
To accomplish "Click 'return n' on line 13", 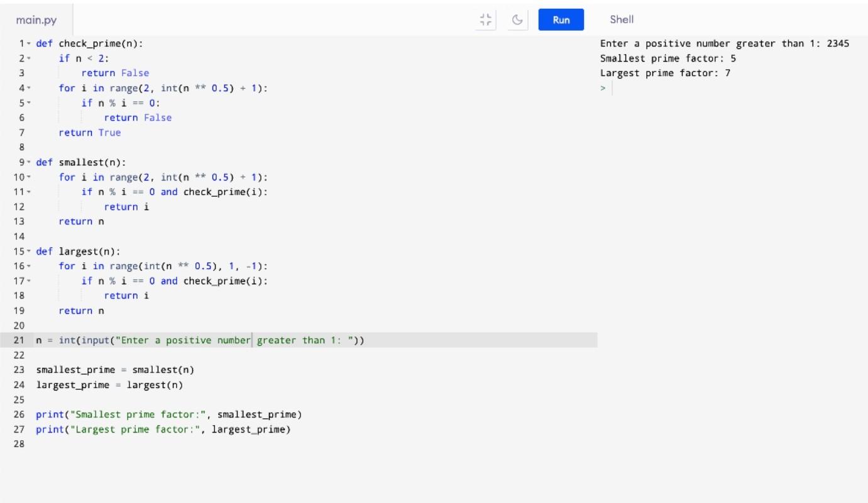I will (81, 221).
